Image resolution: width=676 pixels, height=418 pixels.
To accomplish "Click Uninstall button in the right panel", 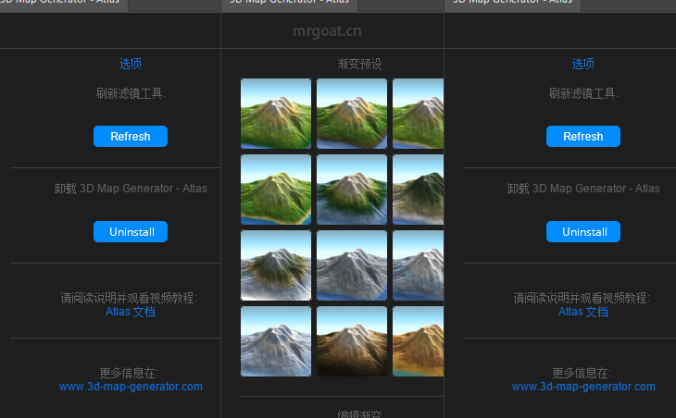I will [583, 232].
